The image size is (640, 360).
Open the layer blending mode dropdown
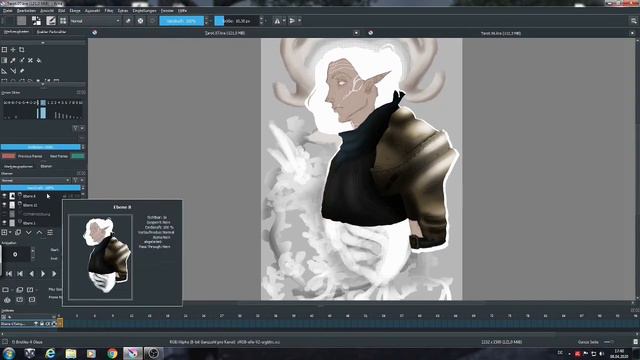click(x=36, y=180)
